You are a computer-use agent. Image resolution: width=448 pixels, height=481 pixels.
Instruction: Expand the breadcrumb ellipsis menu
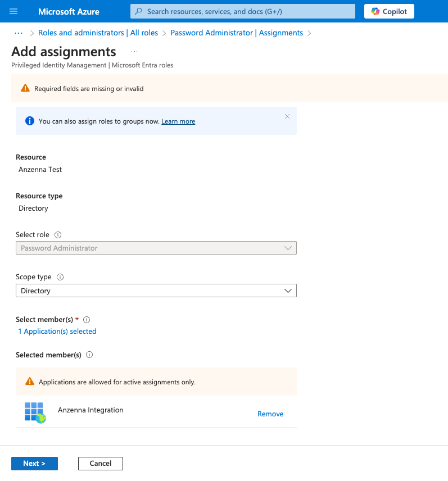click(18, 33)
